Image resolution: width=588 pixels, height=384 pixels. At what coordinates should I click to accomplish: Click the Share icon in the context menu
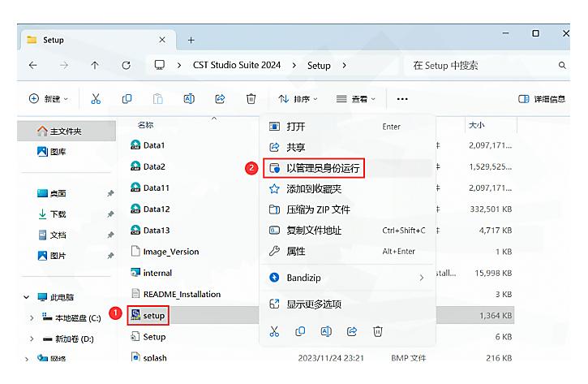pyautogui.click(x=352, y=331)
